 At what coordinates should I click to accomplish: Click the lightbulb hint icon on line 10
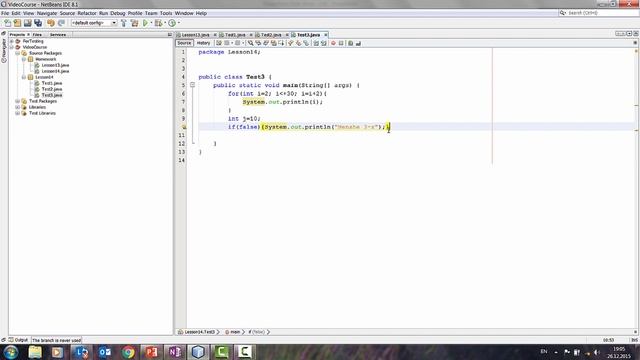[184, 127]
